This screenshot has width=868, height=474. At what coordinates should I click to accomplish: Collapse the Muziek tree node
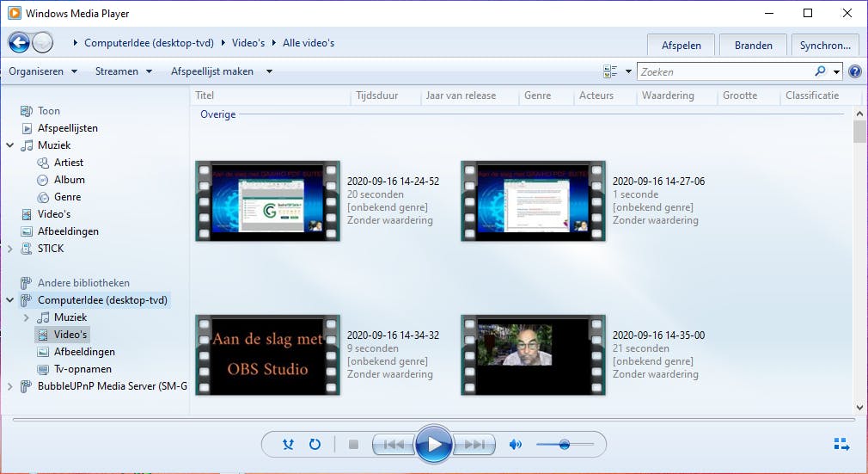tap(10, 145)
